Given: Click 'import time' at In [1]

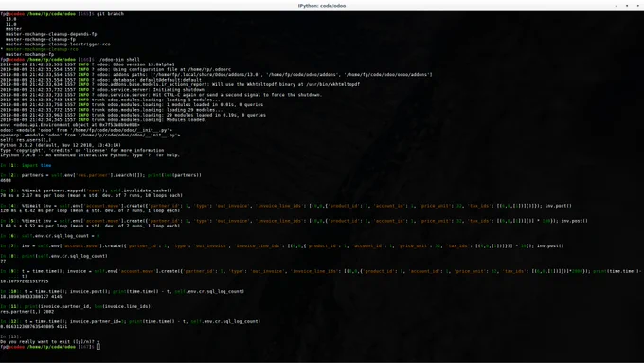Looking at the screenshot, I should [37, 165].
